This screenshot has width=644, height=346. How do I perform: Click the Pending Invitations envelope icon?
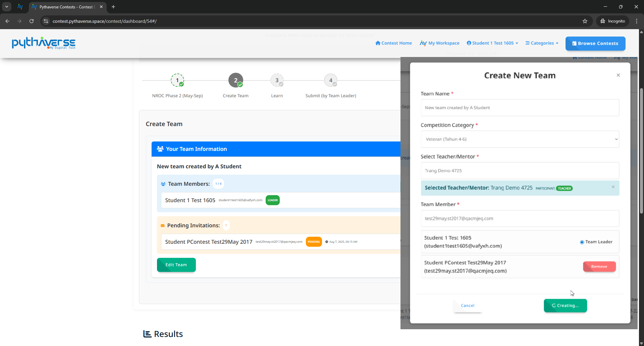pos(163,226)
